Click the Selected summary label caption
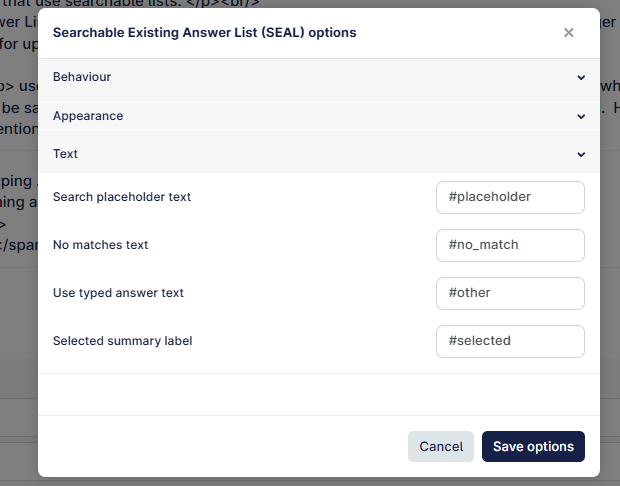 (123, 341)
